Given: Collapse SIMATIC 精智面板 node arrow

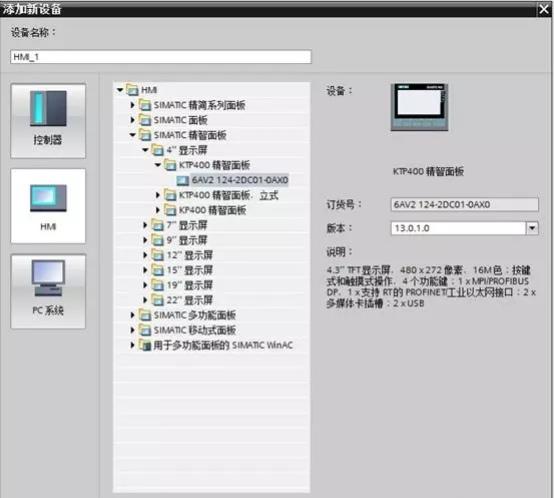Looking at the screenshot, I should coord(133,135).
